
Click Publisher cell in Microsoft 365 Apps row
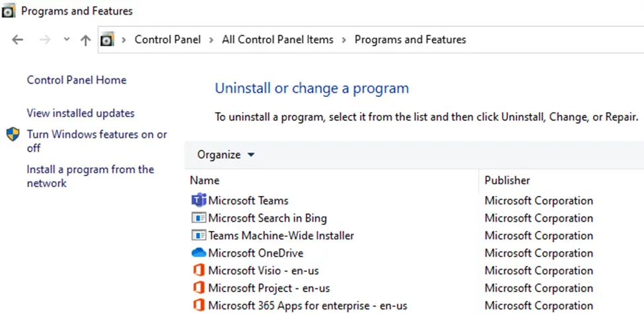(x=538, y=306)
